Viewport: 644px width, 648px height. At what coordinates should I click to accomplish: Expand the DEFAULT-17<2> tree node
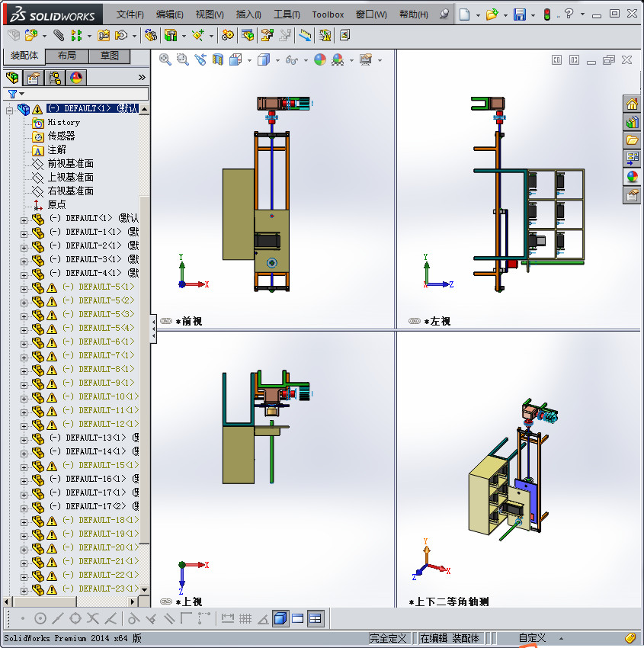tap(24, 508)
